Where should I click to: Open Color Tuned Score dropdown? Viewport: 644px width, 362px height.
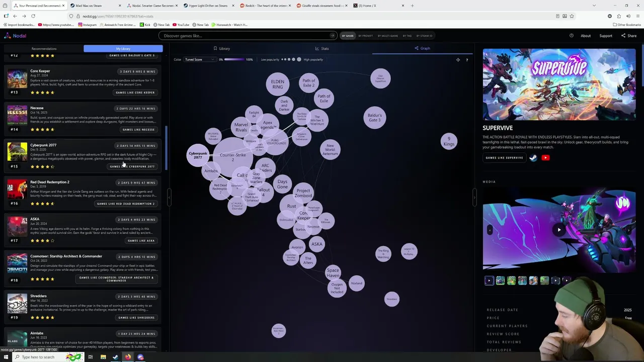pyautogui.click(x=200, y=59)
